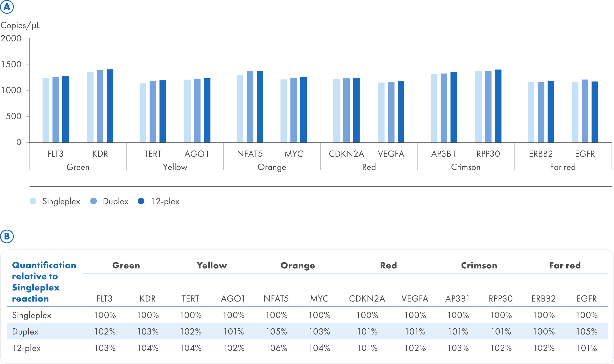Click the circled B panel marker

(x=7, y=236)
